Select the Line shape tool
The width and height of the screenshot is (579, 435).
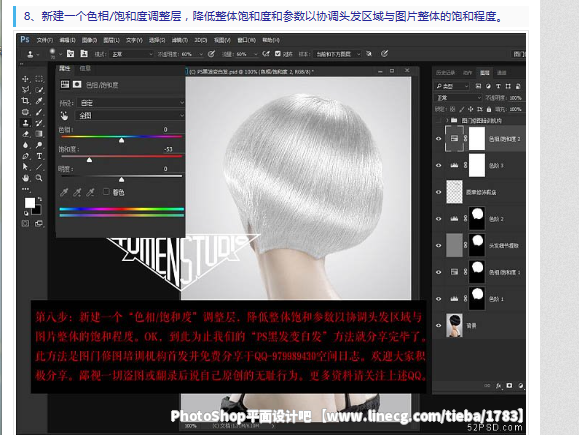pos(39,167)
